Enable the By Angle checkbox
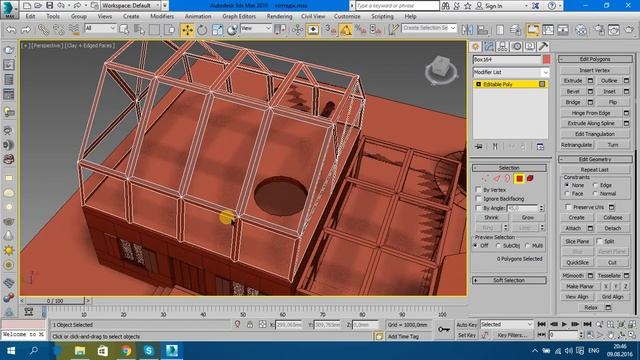This screenshot has width=640, height=360. [x=478, y=208]
